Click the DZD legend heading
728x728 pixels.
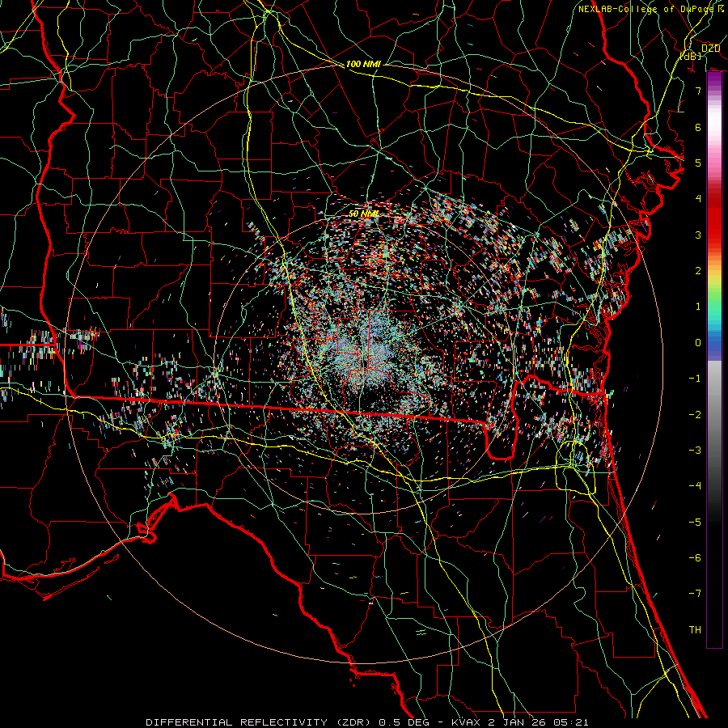[710, 48]
